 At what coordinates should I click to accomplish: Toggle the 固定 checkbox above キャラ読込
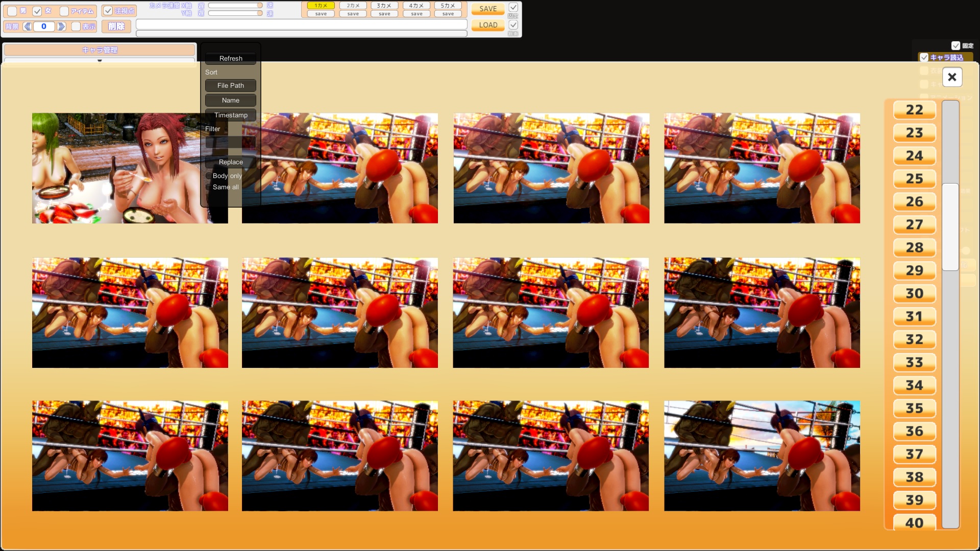point(956,45)
